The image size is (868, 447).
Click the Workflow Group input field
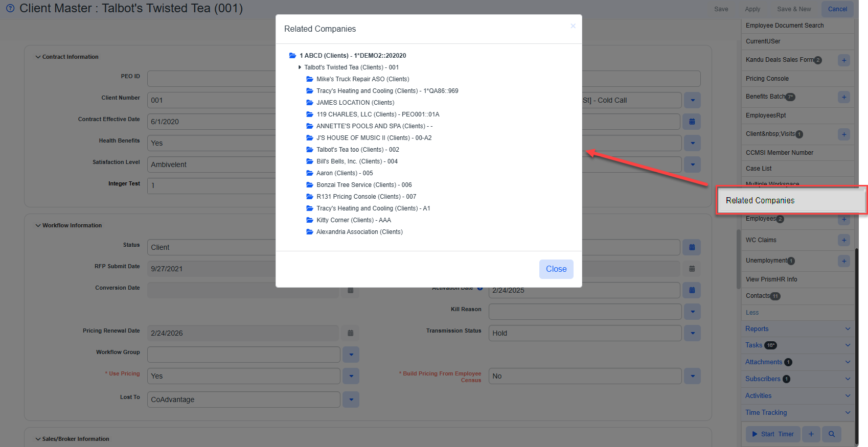(243, 355)
